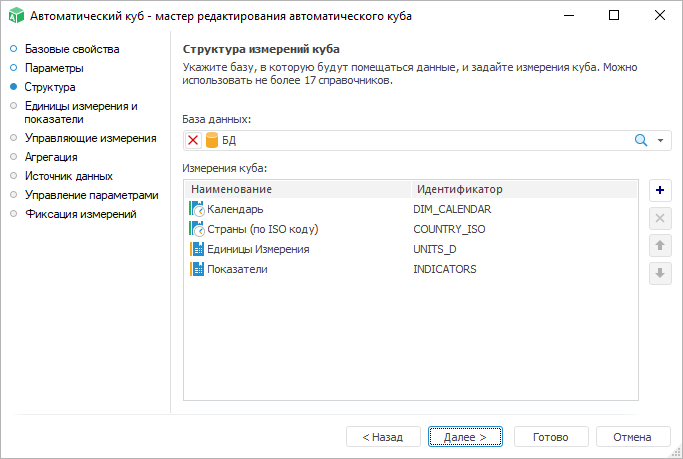The width and height of the screenshot is (683, 459).
Task: Click the delete dimension X icon
Action: [660, 218]
